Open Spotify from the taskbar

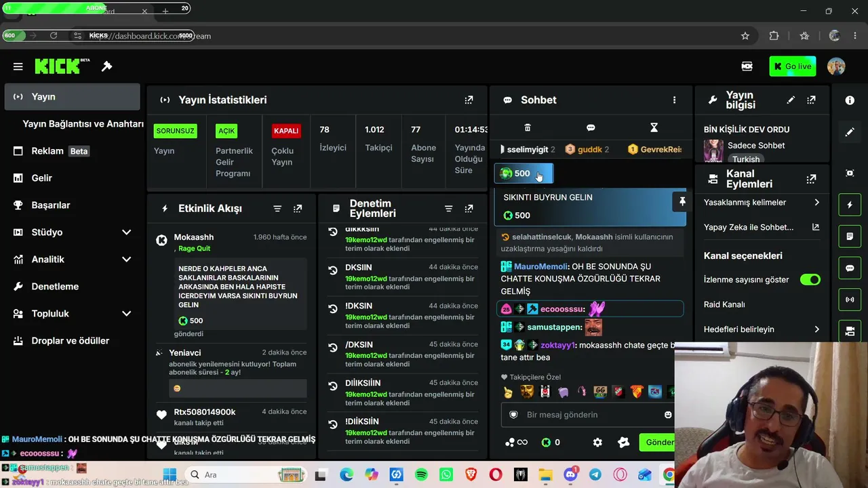(421, 475)
